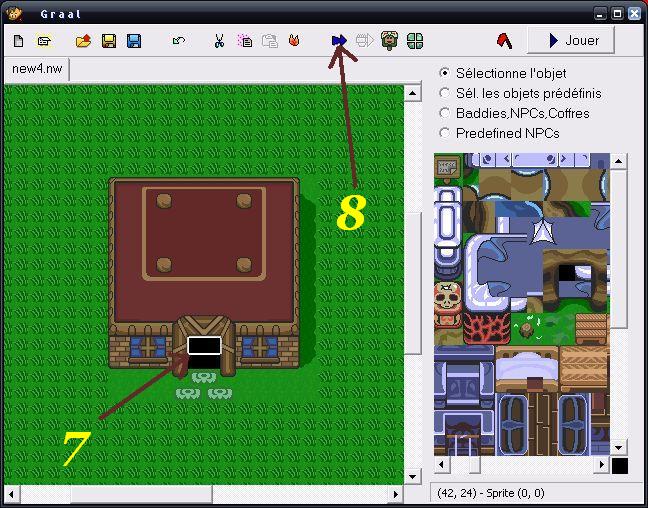The height and width of the screenshot is (508, 648).
Task: Click the level editor's horizontal scroll right arrow
Action: pos(396,494)
